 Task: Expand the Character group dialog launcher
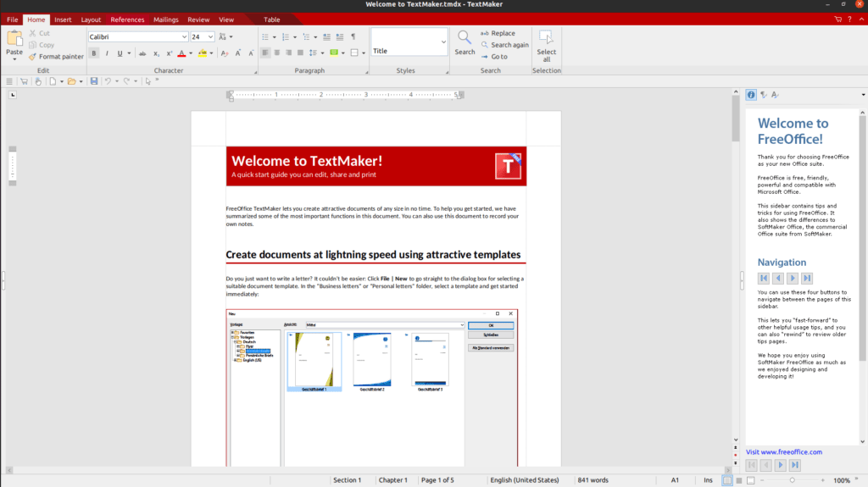255,72
